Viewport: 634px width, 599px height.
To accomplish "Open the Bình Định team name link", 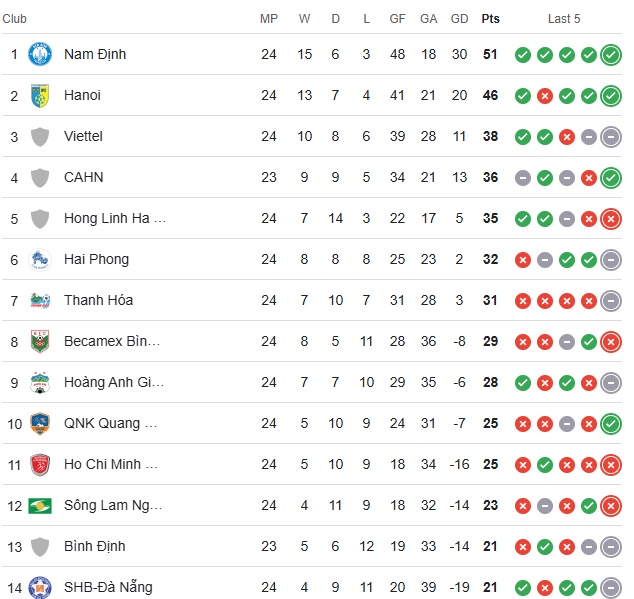I will click(x=95, y=546).
